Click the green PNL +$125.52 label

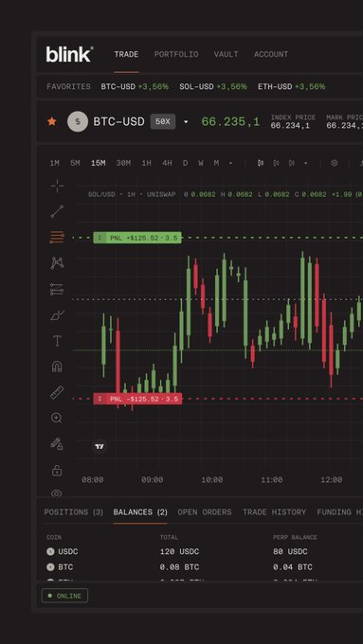(x=137, y=238)
